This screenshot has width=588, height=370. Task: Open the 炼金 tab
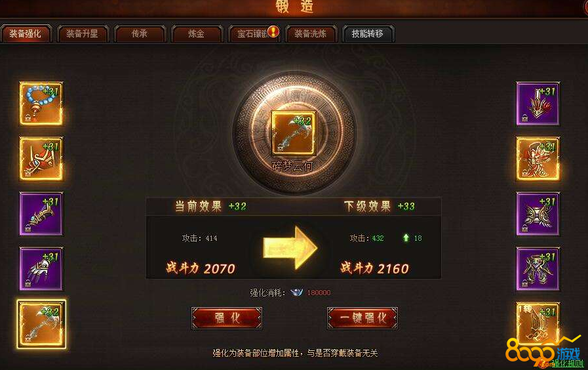click(197, 33)
